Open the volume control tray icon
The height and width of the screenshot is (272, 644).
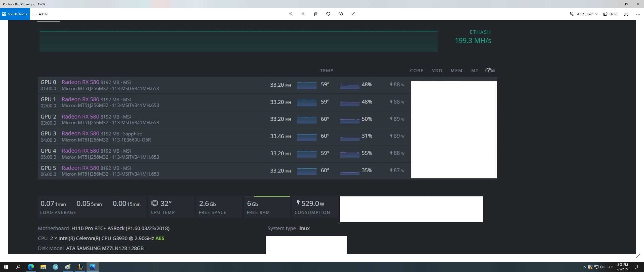point(602,267)
